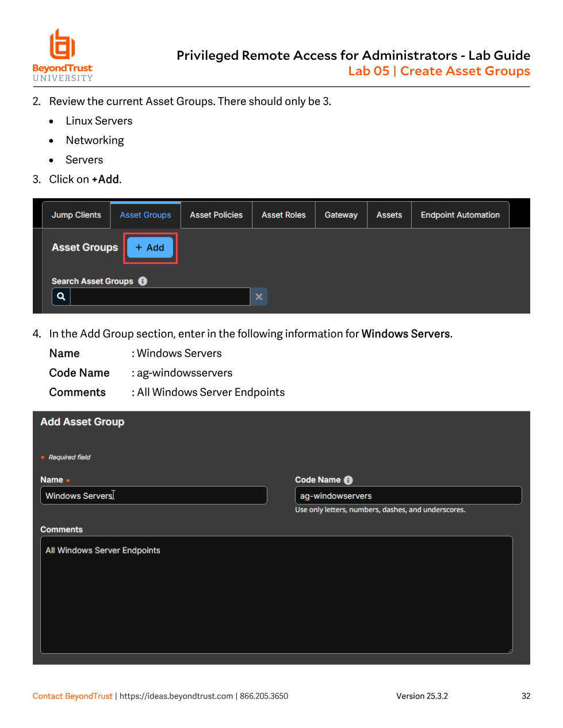Open the Asset Policies tab
The height and width of the screenshot is (728, 563).
pos(216,215)
